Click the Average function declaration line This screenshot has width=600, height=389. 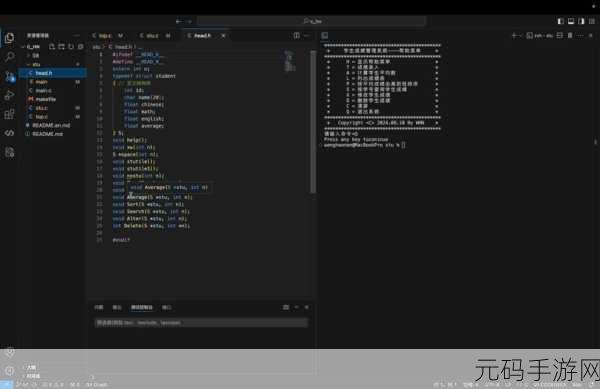153,197
